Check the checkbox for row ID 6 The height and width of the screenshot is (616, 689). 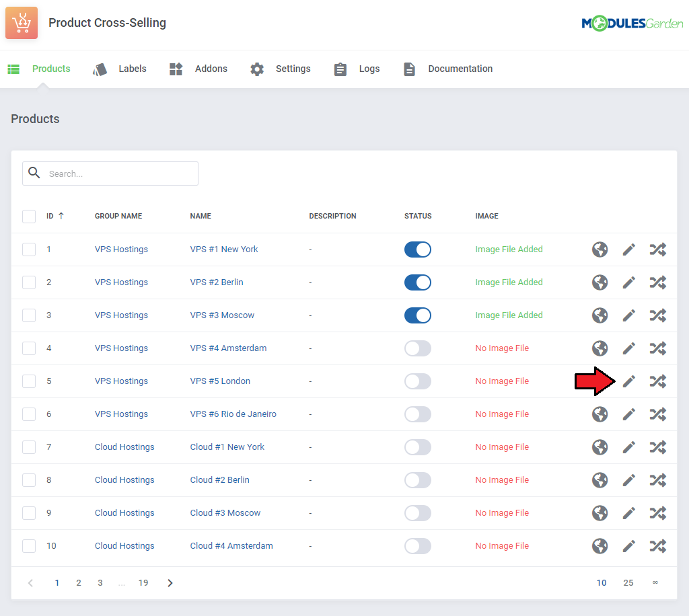29,414
